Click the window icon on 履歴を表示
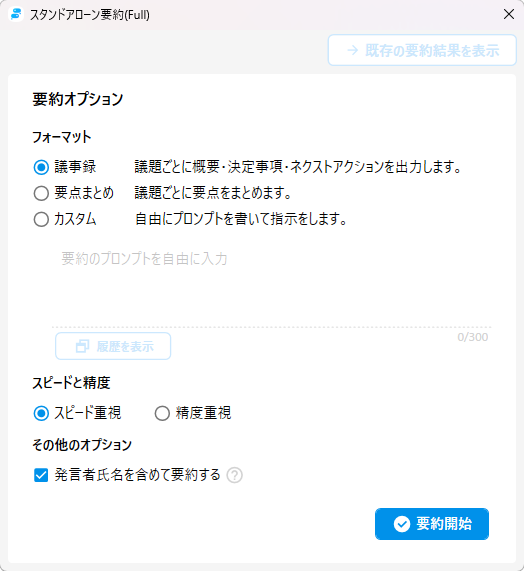This screenshot has height=571, width=524. click(x=82, y=346)
